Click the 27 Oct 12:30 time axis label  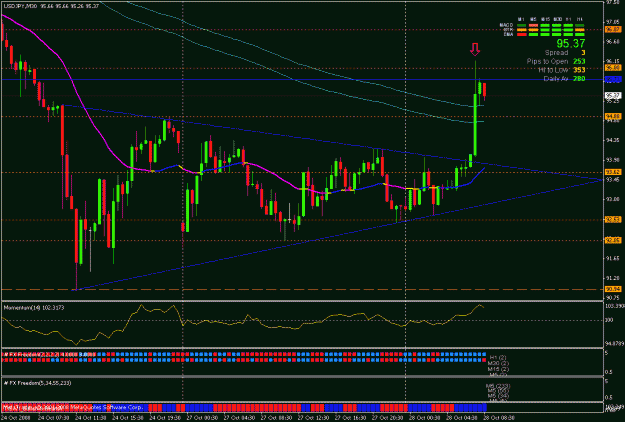[314, 418]
